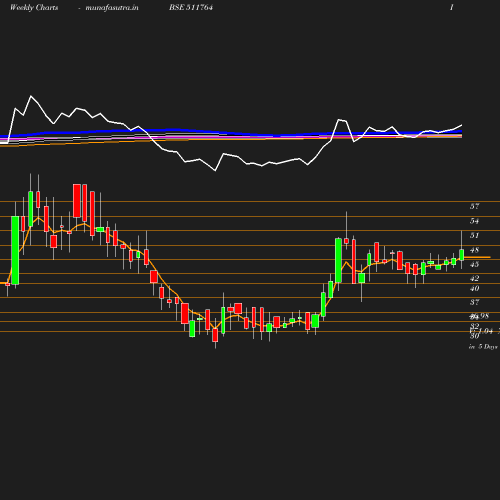Click the 'Weekly Charts' title text
The height and width of the screenshot is (500, 500).
click(34, 7)
